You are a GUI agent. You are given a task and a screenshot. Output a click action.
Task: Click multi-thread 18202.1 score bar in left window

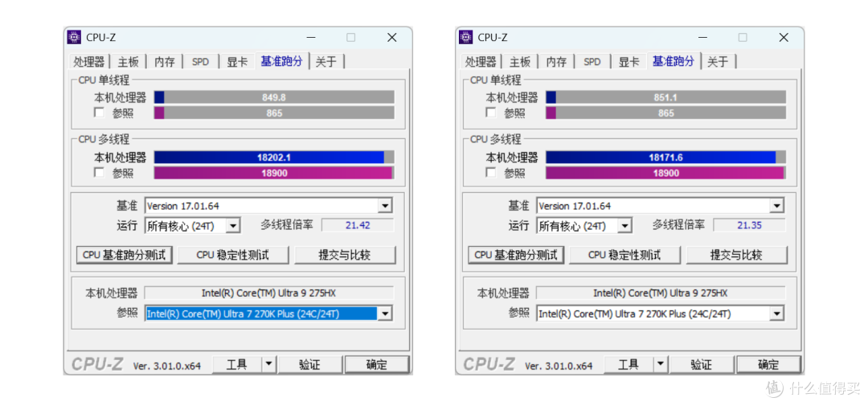pyautogui.click(x=274, y=158)
